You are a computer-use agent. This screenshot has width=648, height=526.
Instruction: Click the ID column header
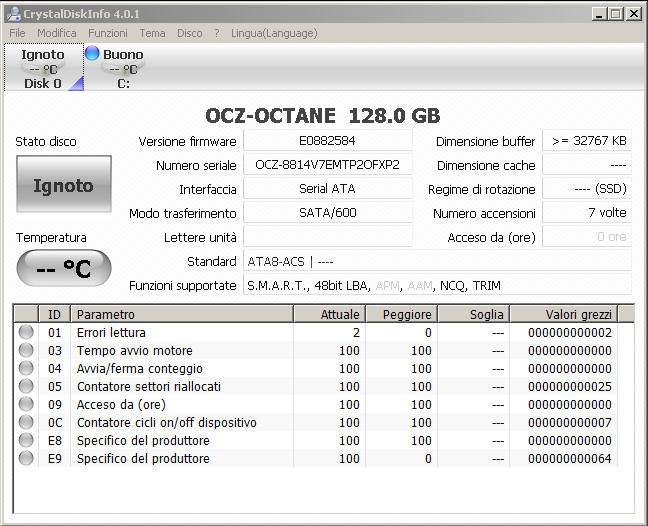coord(55,314)
